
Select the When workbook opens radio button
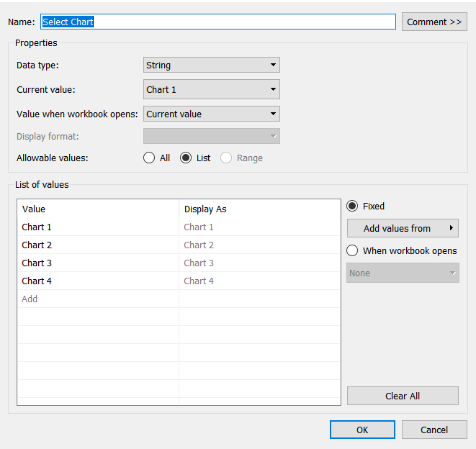353,250
